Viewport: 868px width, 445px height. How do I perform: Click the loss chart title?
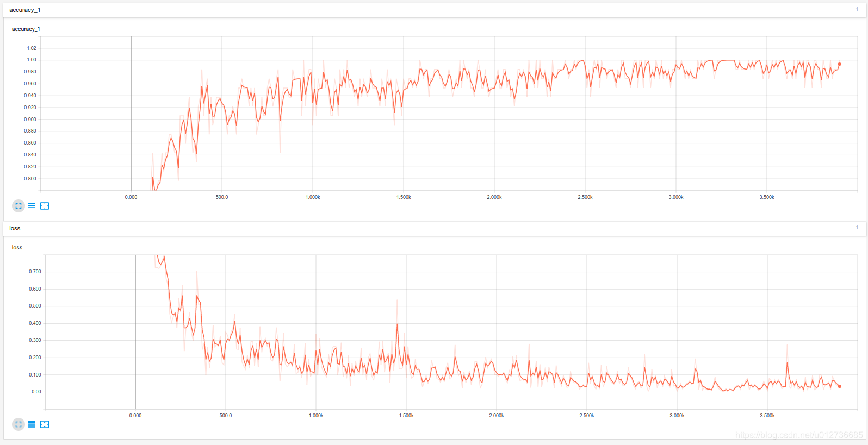17,247
